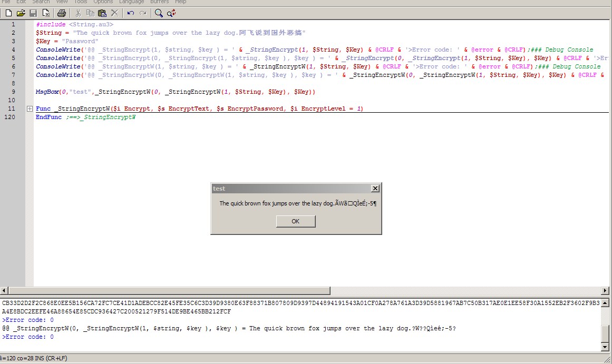Click the test dialog title bar
The height and width of the screenshot is (364, 612).
coord(291,189)
